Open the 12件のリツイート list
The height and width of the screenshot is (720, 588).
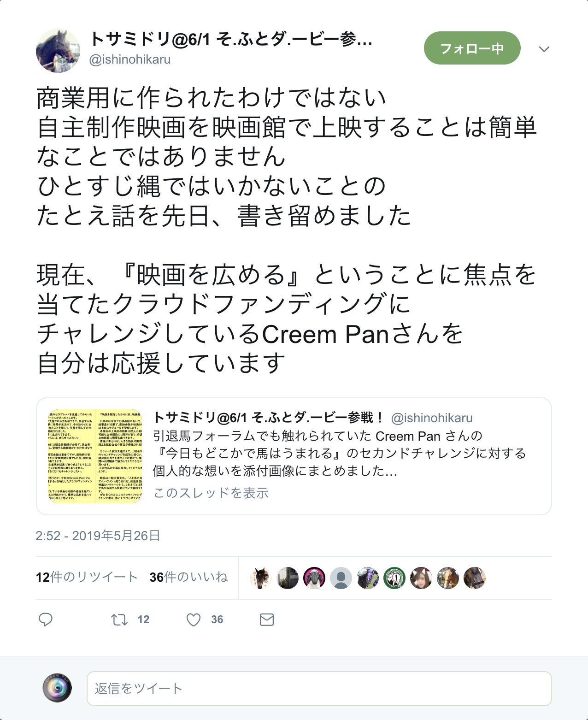(x=87, y=577)
